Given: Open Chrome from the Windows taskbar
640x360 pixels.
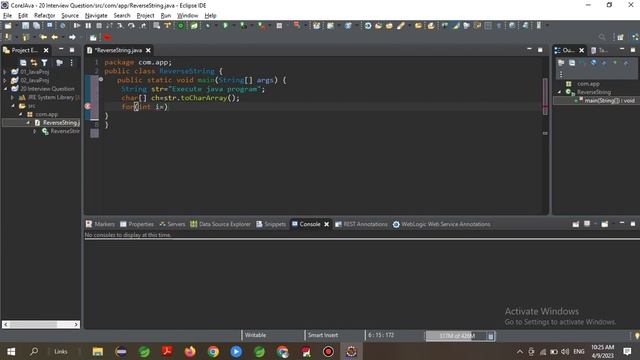Looking at the screenshot, I should (213, 351).
